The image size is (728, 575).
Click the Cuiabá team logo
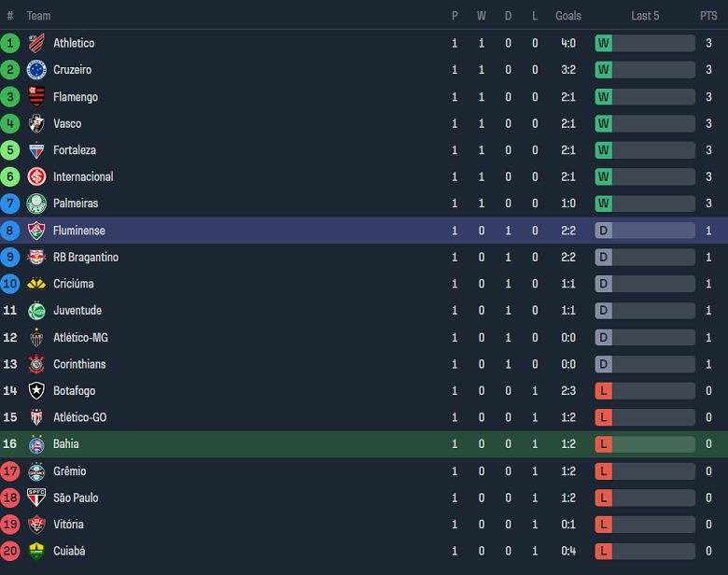pyautogui.click(x=36, y=551)
